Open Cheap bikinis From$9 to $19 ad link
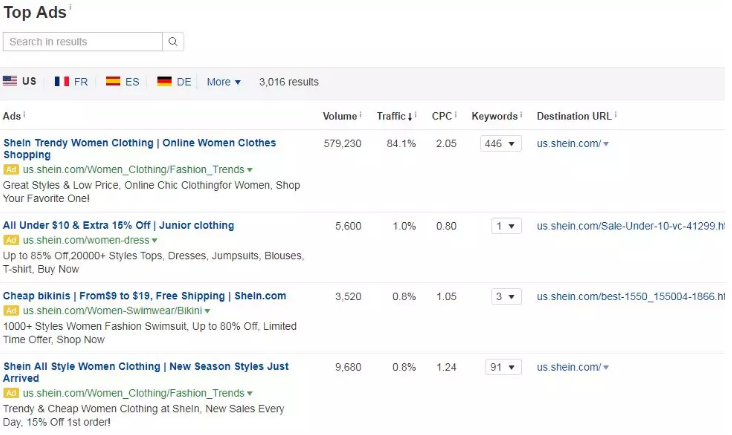The image size is (732, 435). pyautogui.click(x=144, y=295)
